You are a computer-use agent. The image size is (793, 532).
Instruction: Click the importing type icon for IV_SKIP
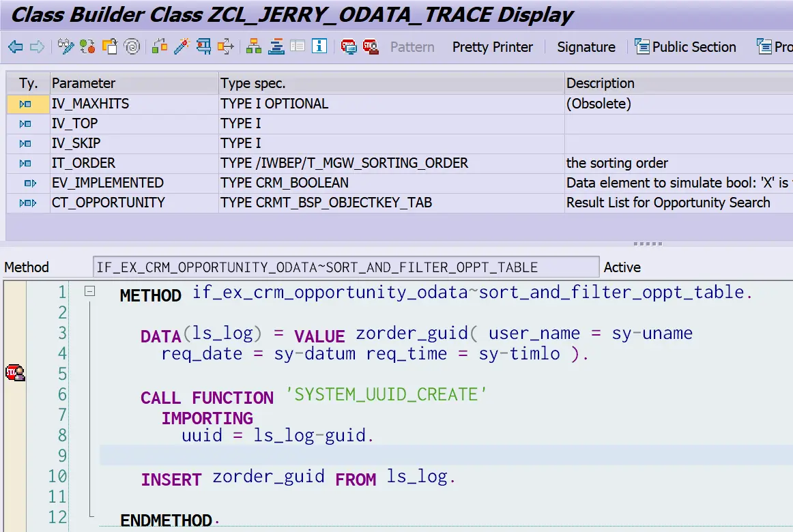(x=25, y=143)
